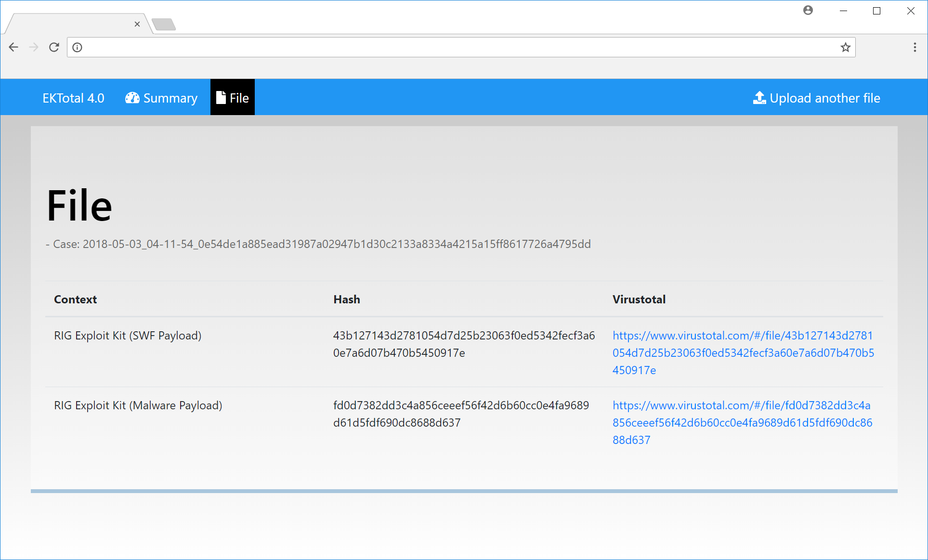Click the browser forward arrow
The width and height of the screenshot is (928, 560).
point(34,47)
